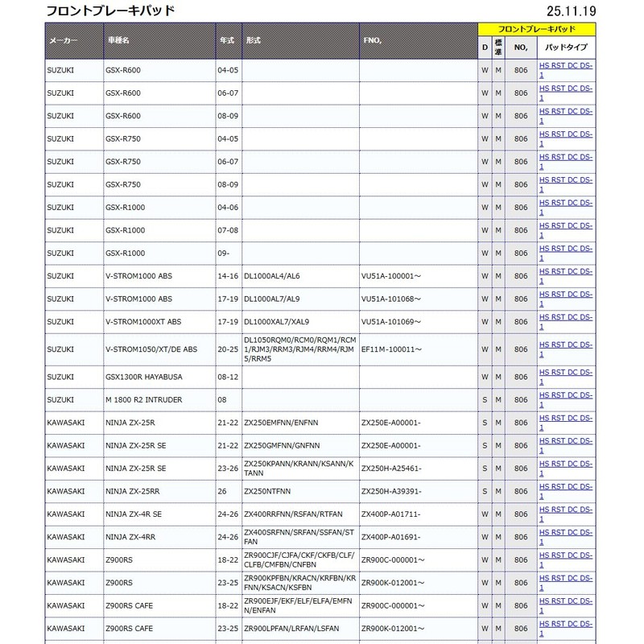Screen dimensions: 644x644
Task: Select the VU51A-101068～ frame number cell
Action: [x=419, y=299]
